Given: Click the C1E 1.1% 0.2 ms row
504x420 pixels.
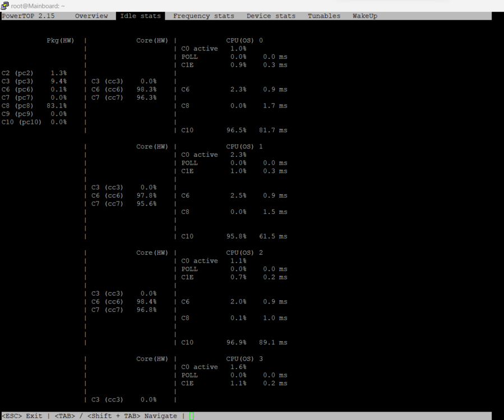Looking at the screenshot, I should (234, 384).
